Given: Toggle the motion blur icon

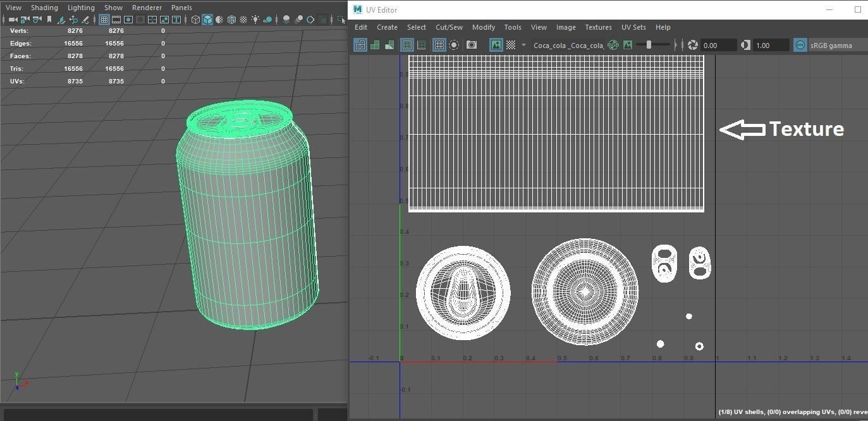Looking at the screenshot, I should coord(299,20).
